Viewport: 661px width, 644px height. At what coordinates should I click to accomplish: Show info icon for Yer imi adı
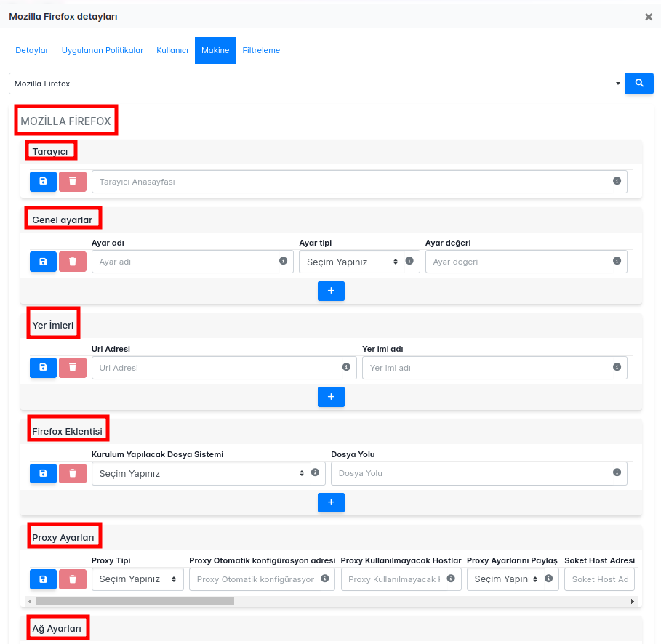pos(617,366)
